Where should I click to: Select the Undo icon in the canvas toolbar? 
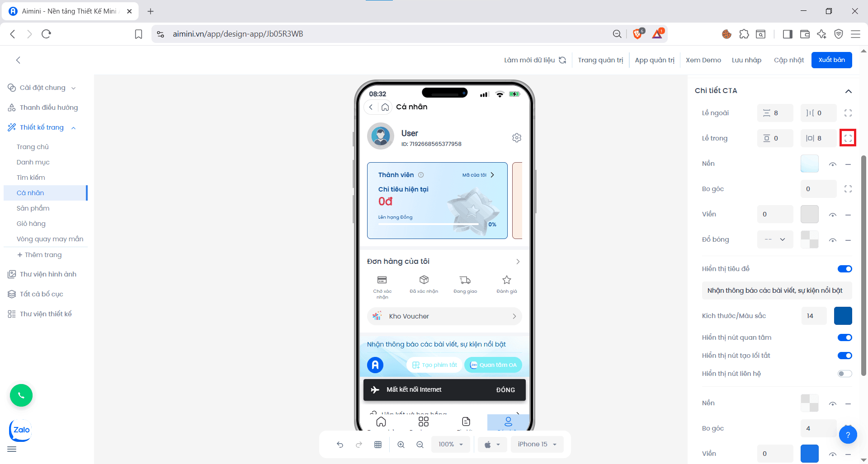[x=340, y=445]
